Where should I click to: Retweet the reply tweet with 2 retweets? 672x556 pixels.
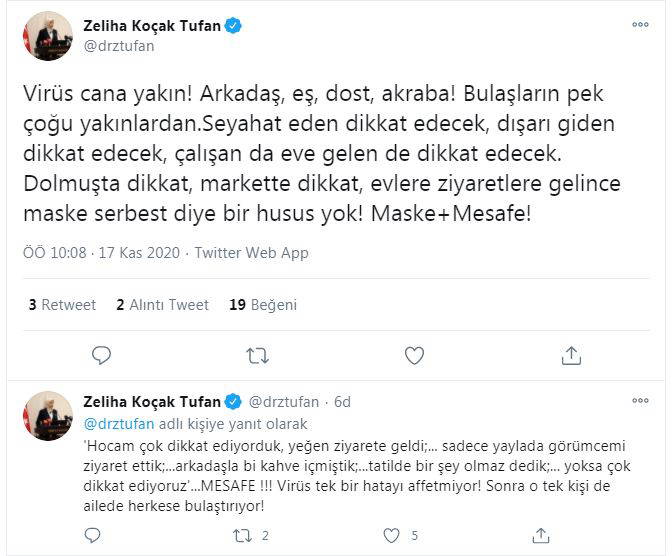coord(241,535)
